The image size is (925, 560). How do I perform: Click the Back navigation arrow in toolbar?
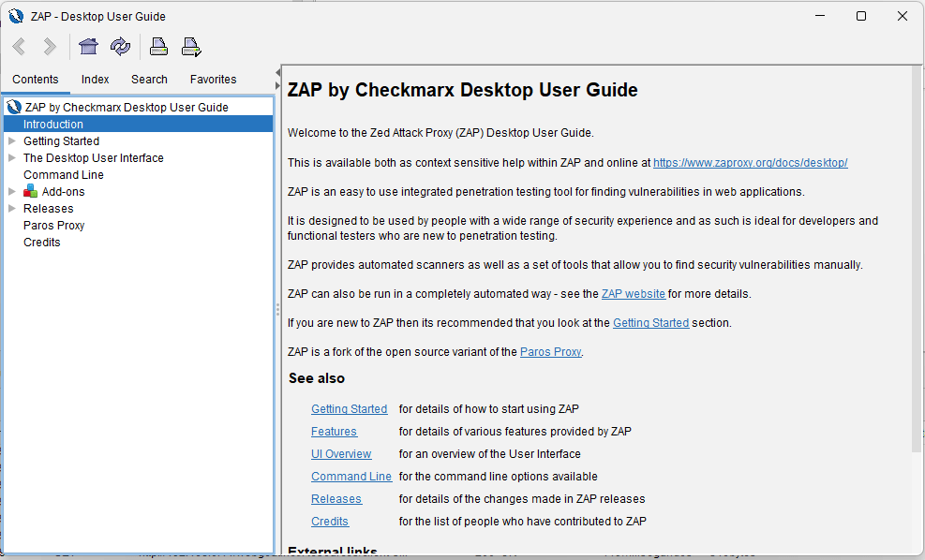coord(19,47)
